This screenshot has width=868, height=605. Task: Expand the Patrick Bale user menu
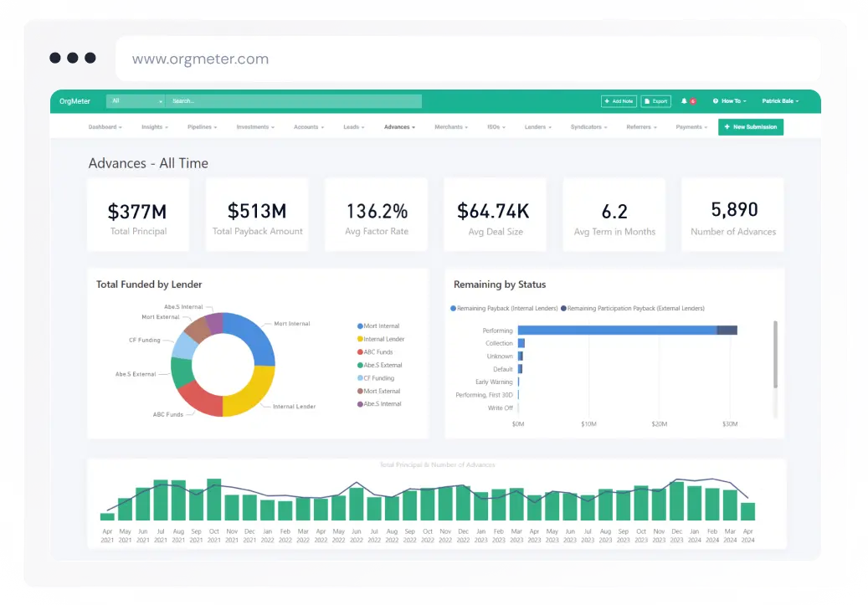pos(780,101)
